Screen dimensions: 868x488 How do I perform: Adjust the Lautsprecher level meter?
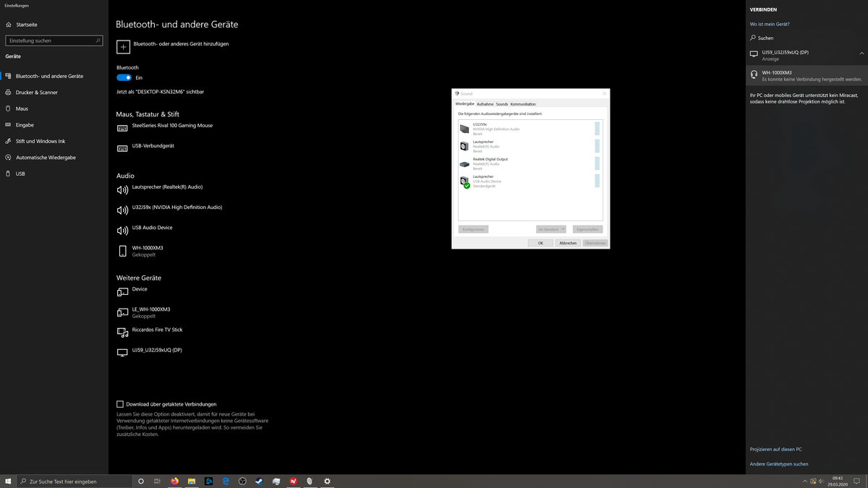[595, 146]
